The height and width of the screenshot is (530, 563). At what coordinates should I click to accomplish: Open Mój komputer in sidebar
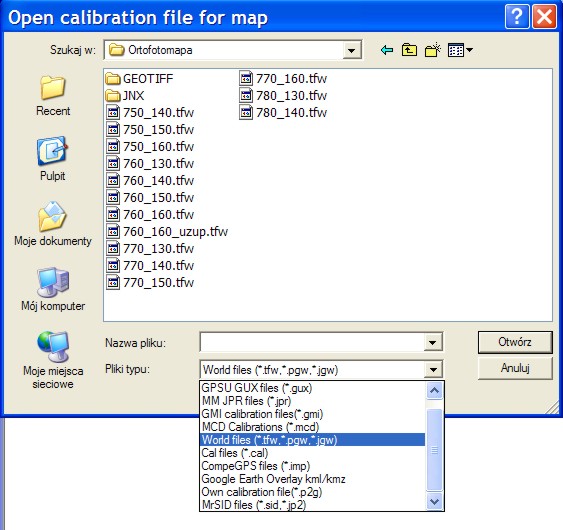(53, 289)
